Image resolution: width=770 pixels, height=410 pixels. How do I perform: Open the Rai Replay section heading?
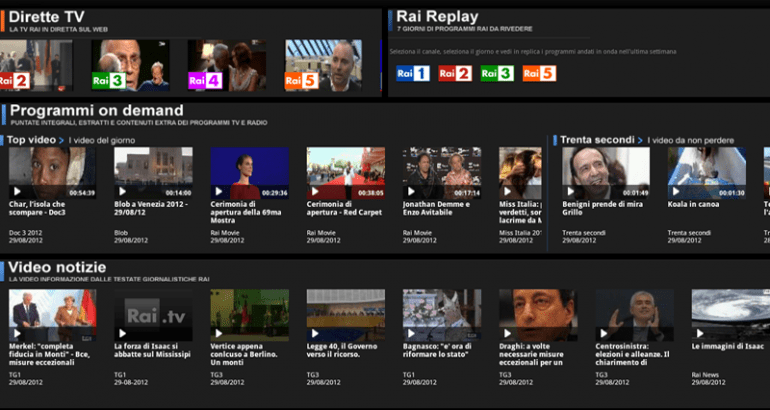(x=437, y=17)
